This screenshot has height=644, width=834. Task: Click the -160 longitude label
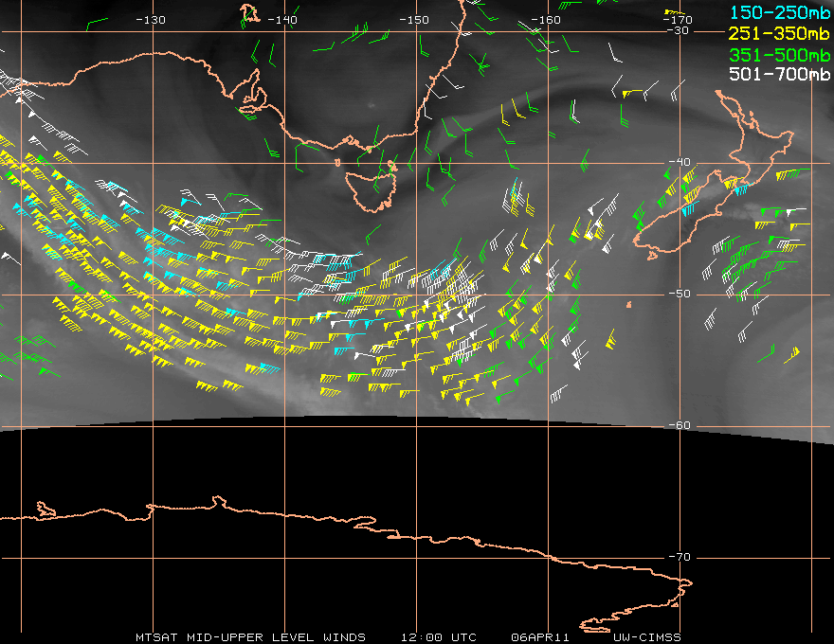tap(546, 20)
